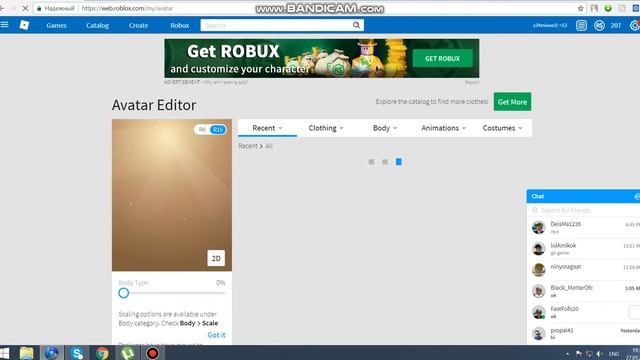The width and height of the screenshot is (640, 360).
Task: Click the Recent breadcrumb link
Action: coord(248,146)
